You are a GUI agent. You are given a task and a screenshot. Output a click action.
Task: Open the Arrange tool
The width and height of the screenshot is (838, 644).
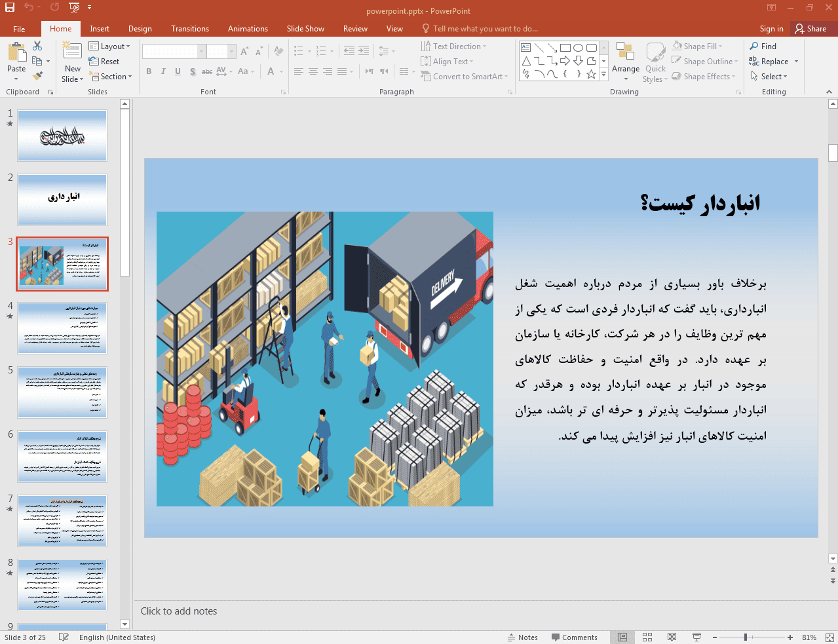(625, 59)
